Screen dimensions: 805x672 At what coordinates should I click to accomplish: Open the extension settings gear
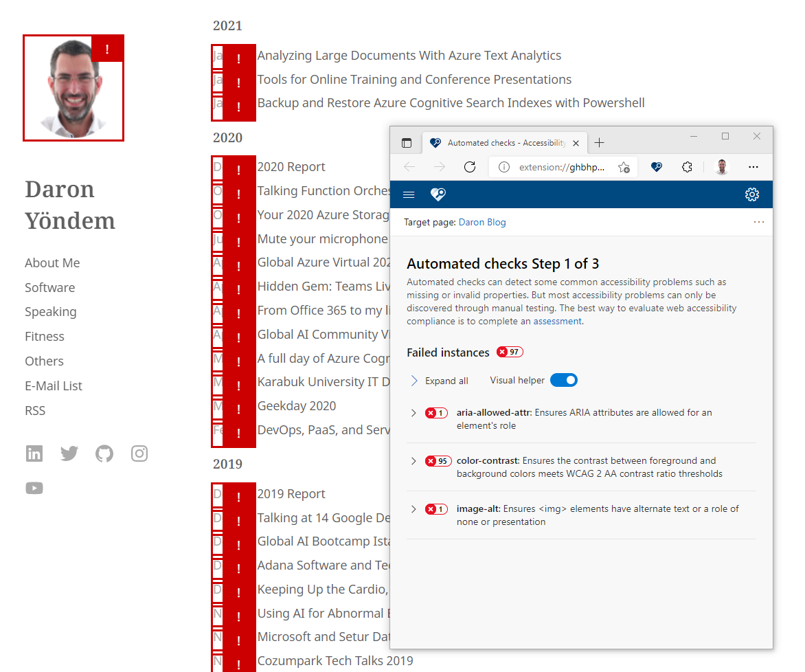[x=752, y=194]
